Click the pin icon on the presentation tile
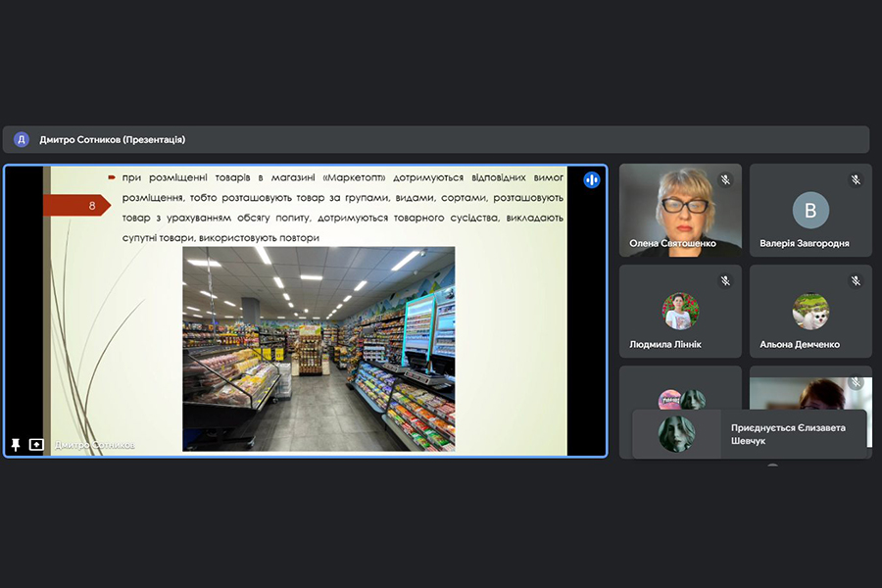 pos(16,445)
